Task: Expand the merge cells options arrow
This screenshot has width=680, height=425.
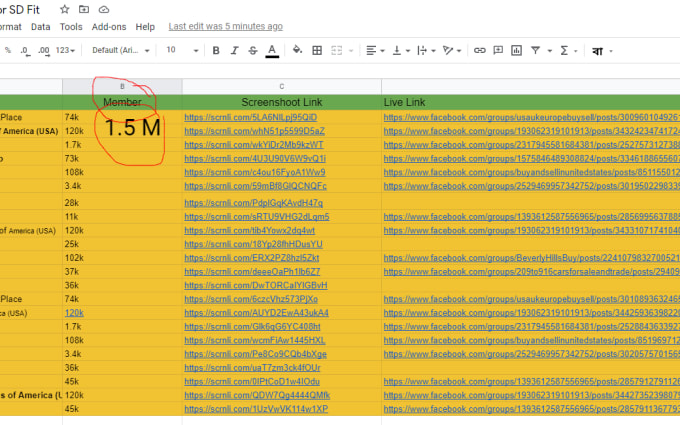Action: (x=351, y=51)
